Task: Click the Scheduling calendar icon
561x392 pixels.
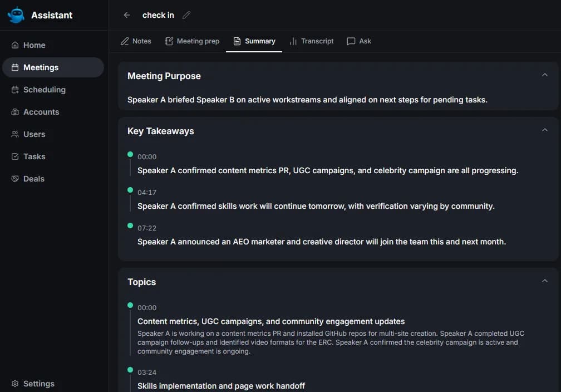Action: click(x=15, y=90)
